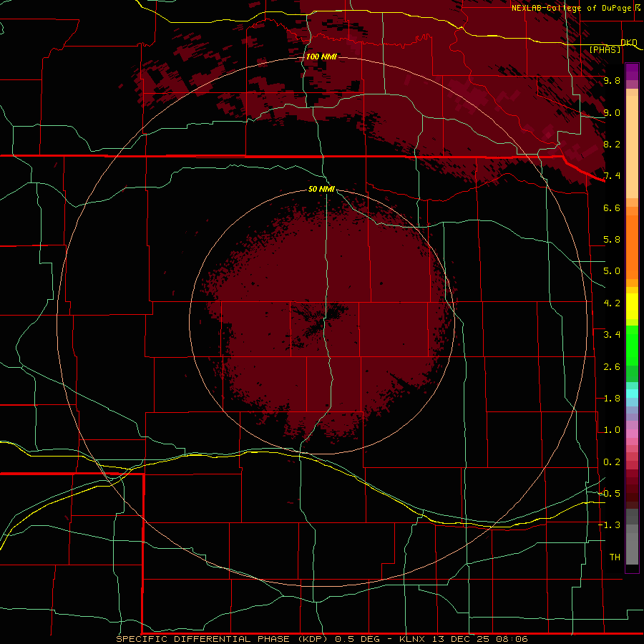Click the 8.2 value on color scale
The width and height of the screenshot is (644, 644).
612,144
